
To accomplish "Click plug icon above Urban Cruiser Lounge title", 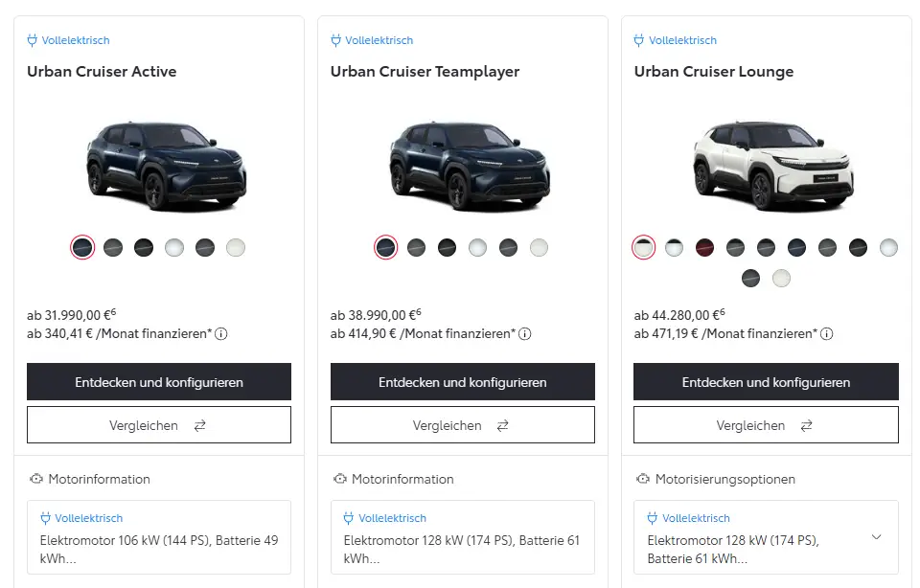I will pyautogui.click(x=639, y=40).
